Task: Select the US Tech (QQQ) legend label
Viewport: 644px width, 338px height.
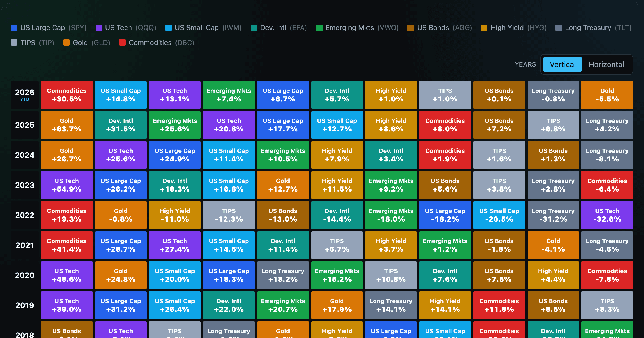Action: click(x=131, y=28)
